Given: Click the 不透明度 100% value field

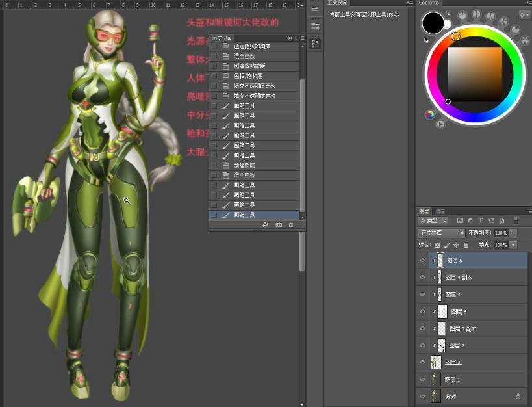Looking at the screenshot, I should click(501, 233).
